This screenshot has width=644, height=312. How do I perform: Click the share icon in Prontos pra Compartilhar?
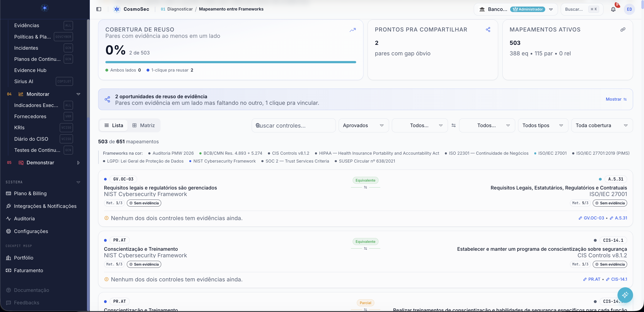coord(488,30)
